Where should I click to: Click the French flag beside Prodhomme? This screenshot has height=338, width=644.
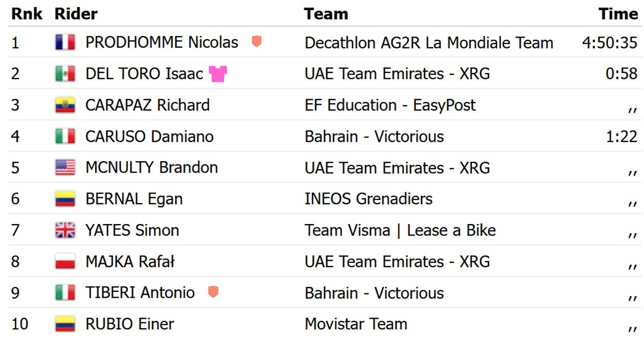point(65,42)
